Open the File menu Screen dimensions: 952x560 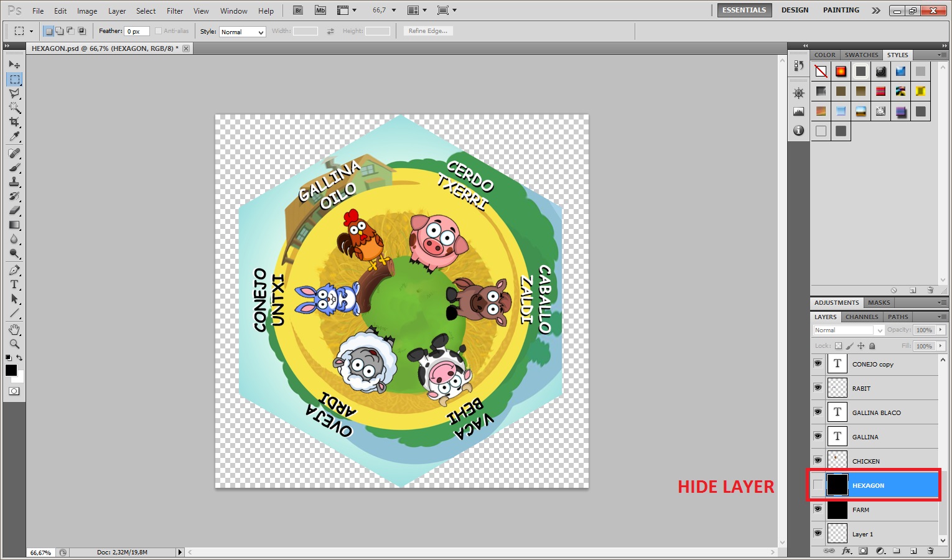point(38,11)
